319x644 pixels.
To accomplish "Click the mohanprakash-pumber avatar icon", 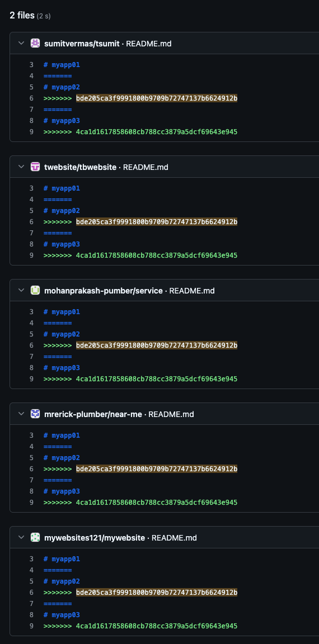I will 35,290.
